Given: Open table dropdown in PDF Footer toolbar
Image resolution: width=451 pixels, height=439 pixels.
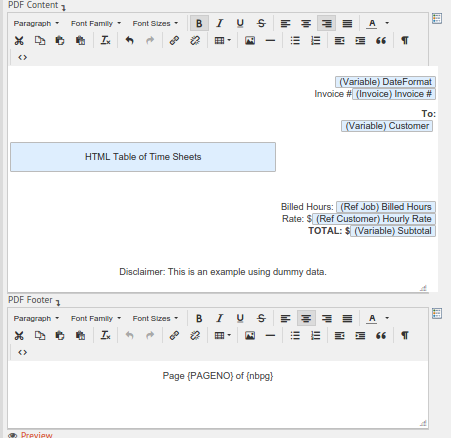Looking at the screenshot, I should click(222, 336).
